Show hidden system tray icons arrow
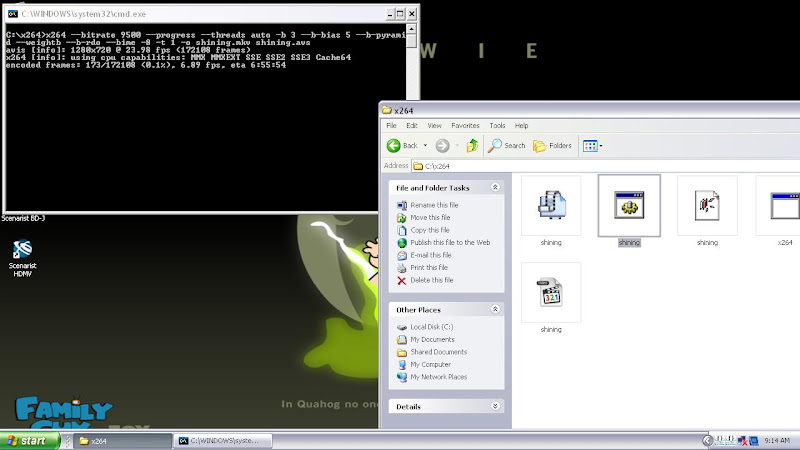Screen dimensions: 800x450 (707, 441)
